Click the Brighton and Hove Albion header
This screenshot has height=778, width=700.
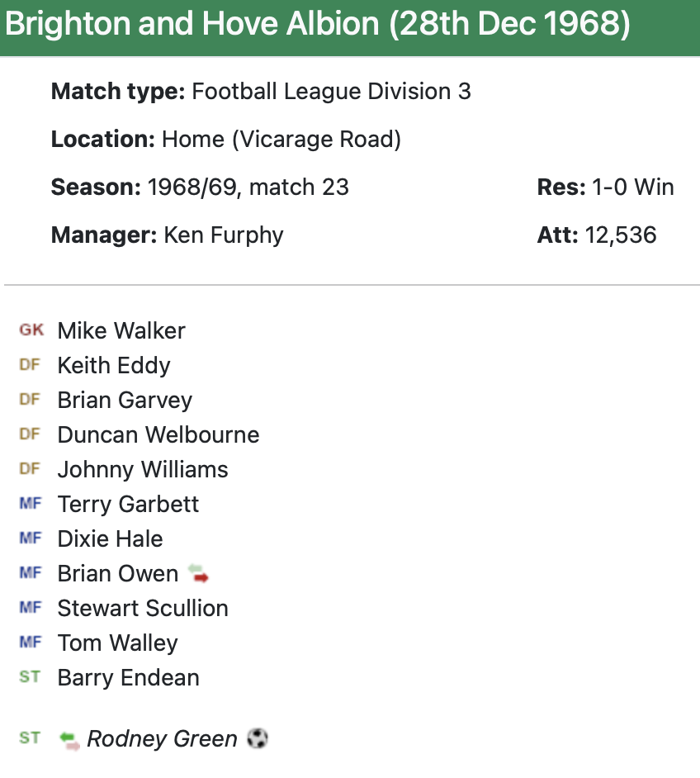318,26
